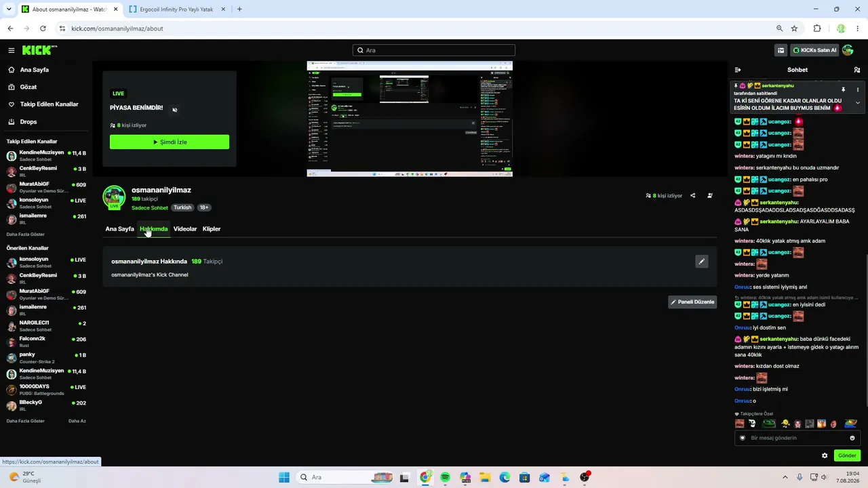Unmute the stream preview
The image size is (868, 488).
(x=174, y=110)
